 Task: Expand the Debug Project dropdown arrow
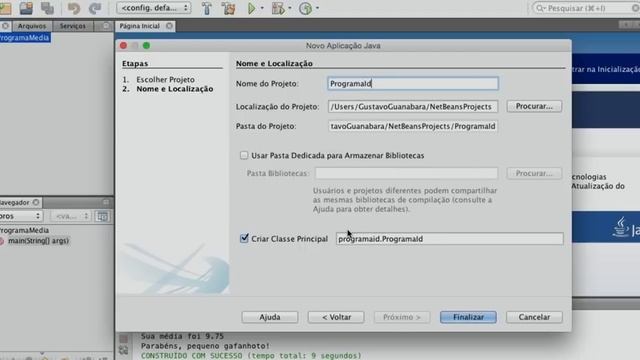pyautogui.click(x=290, y=8)
